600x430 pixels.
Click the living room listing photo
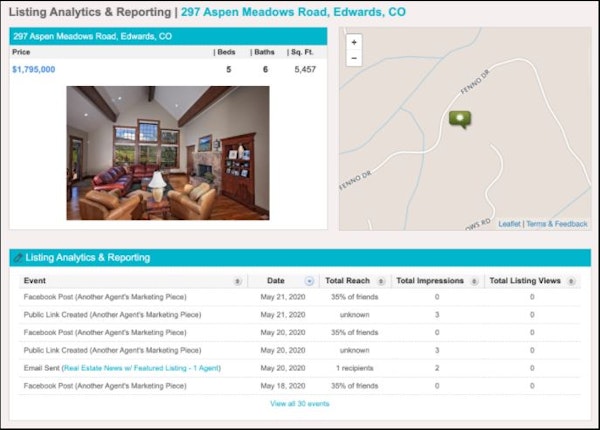(167, 152)
